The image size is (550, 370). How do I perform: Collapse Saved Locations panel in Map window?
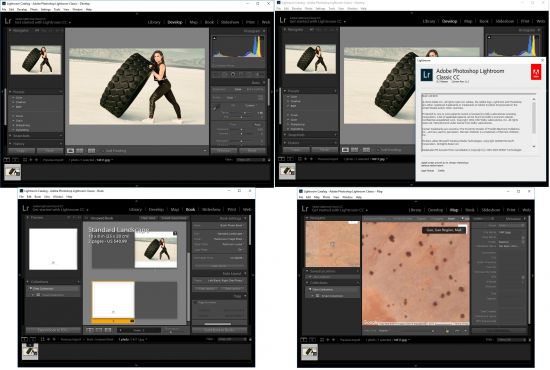[307, 271]
